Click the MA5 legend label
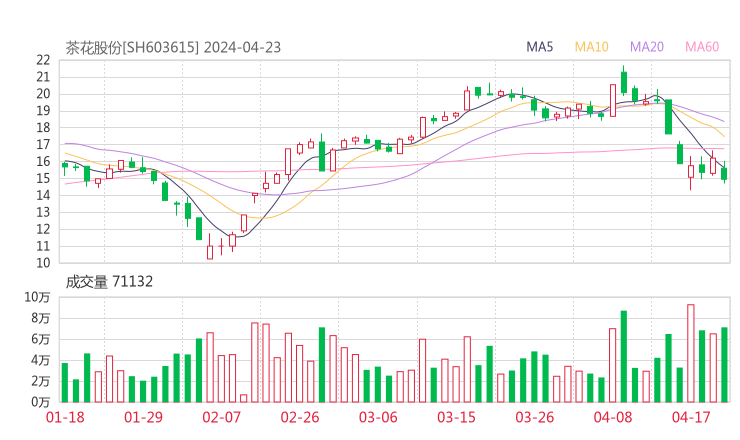The image size is (740, 440). pos(539,47)
